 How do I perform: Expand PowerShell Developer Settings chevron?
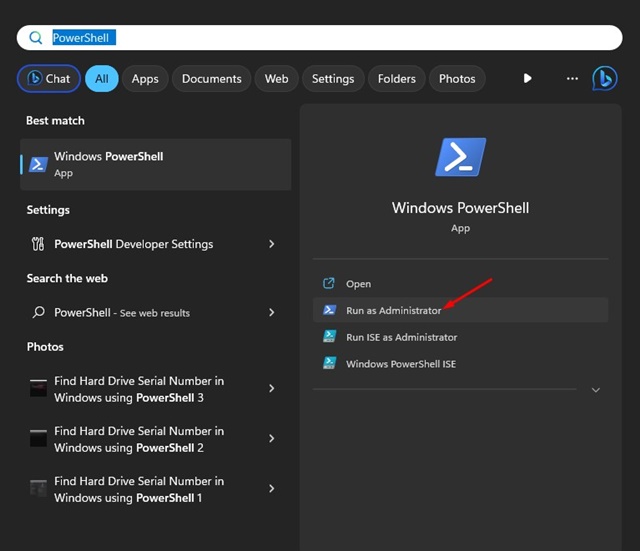[x=271, y=244]
